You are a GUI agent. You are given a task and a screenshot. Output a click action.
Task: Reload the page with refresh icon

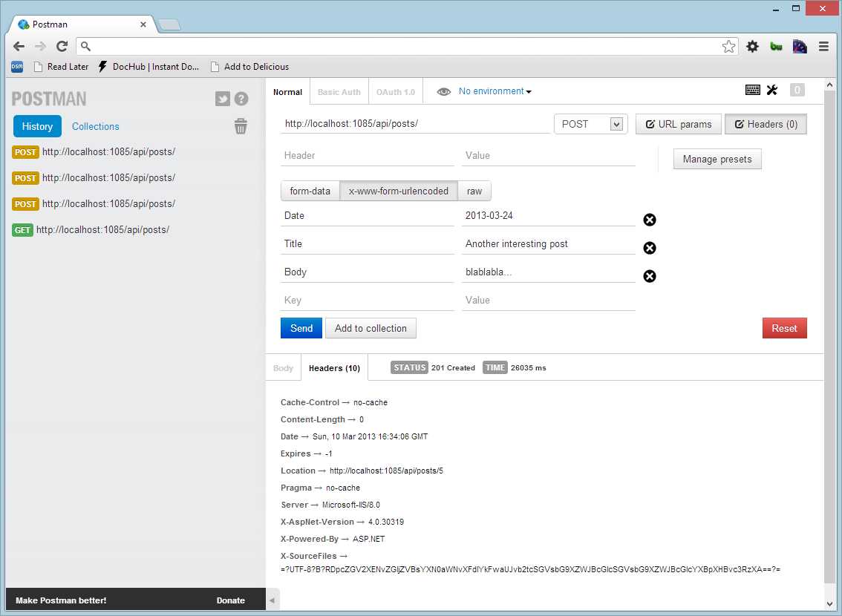click(62, 46)
